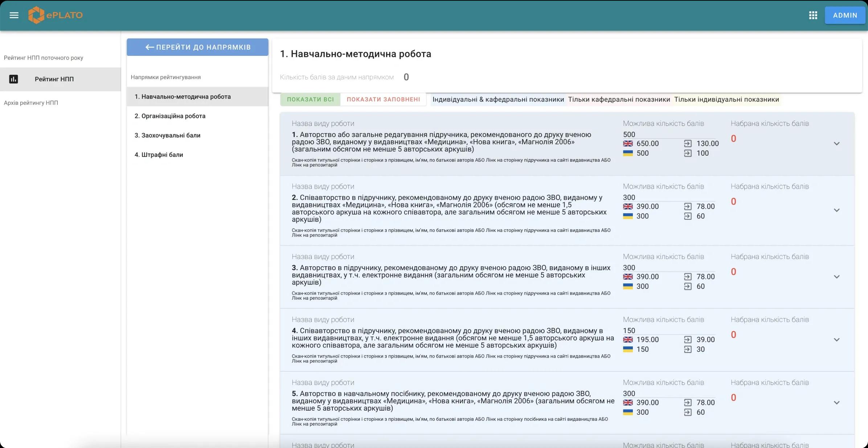The image size is (868, 448).
Task: Click the ADMIN button
Action: point(845,15)
